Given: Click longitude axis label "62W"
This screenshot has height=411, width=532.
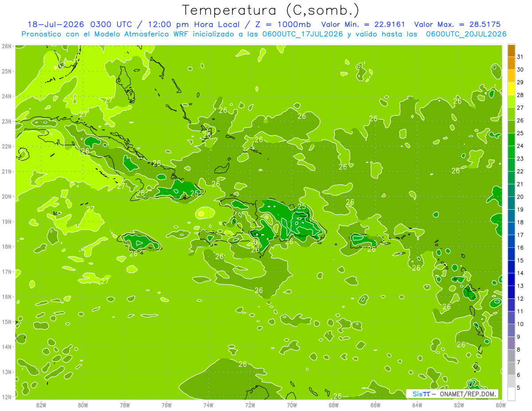Looking at the screenshot, I should 459,405.
